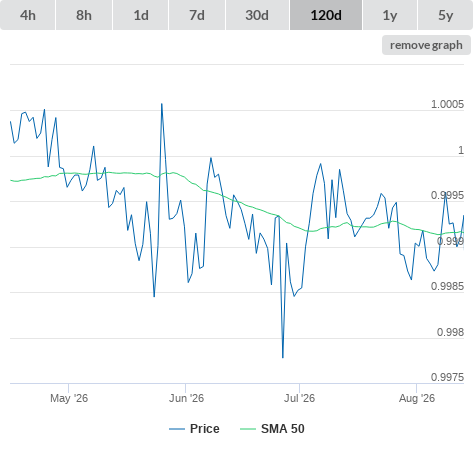Toggle SMA 50 series in legend
The image size is (474, 455).
pyautogui.click(x=283, y=429)
